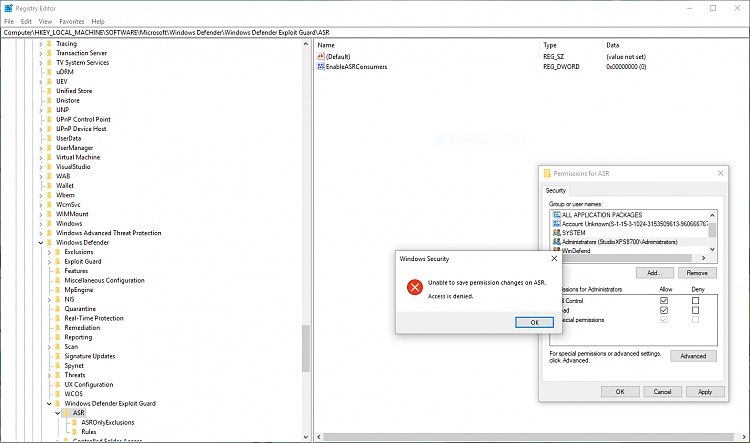Click the Account Unknown entry icon

point(556,224)
